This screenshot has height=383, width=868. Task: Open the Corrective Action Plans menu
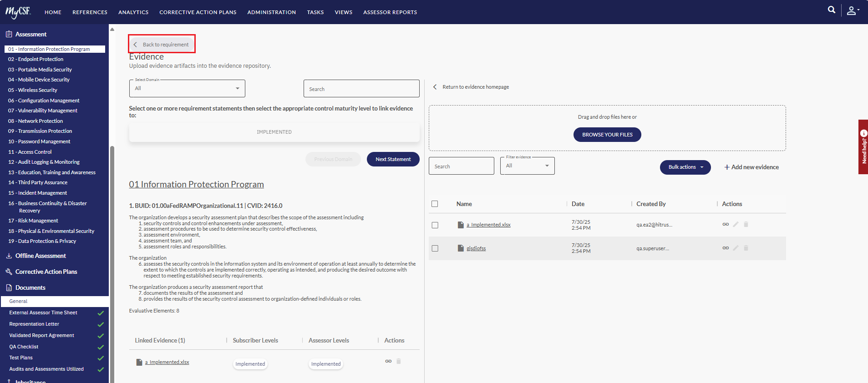[198, 12]
